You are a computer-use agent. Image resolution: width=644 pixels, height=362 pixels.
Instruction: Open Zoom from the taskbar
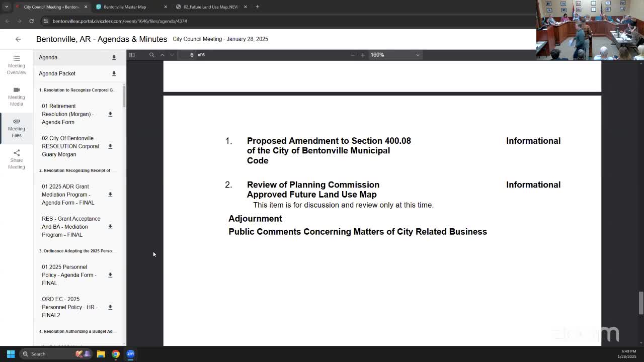(x=130, y=354)
